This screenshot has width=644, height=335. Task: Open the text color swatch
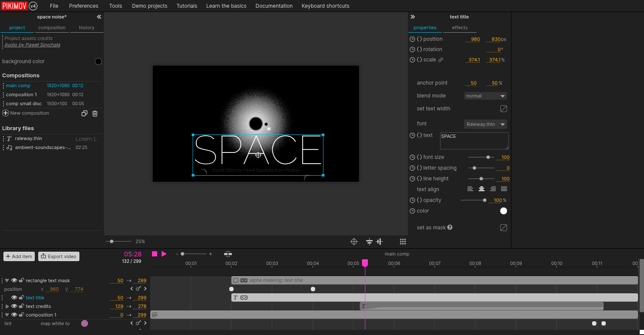(x=504, y=211)
